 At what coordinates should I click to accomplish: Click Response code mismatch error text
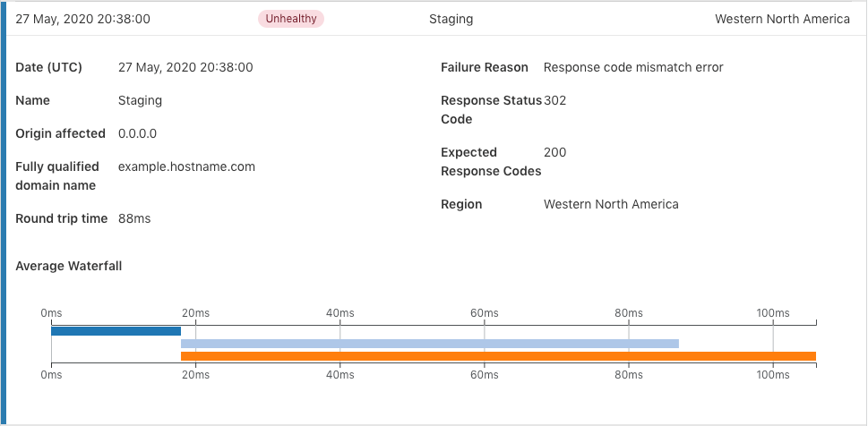633,67
